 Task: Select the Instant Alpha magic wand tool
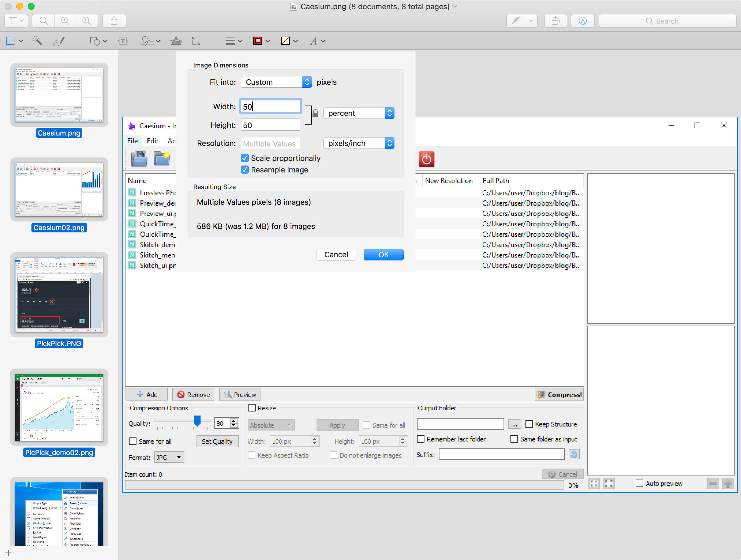point(37,41)
